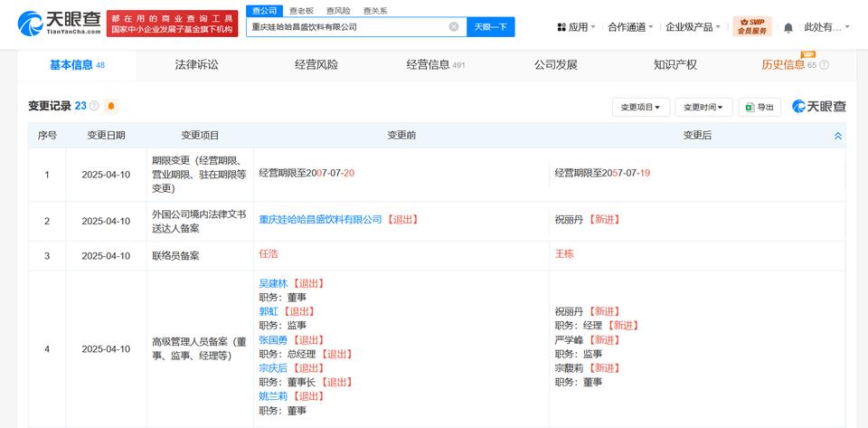Click 王栋 in the 联络员备案 row
The height and width of the screenshot is (428, 868).
[564, 254]
